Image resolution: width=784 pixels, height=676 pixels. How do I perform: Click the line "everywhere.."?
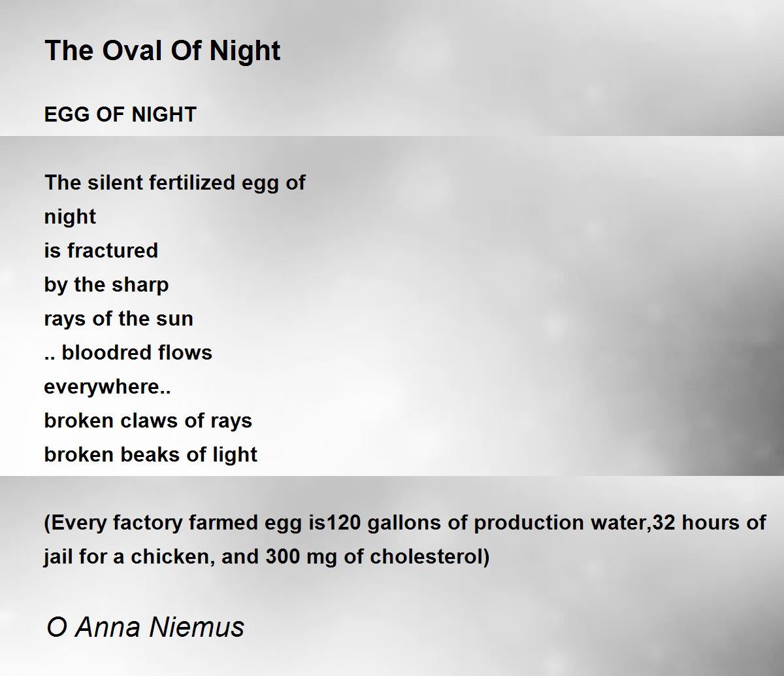(108, 386)
